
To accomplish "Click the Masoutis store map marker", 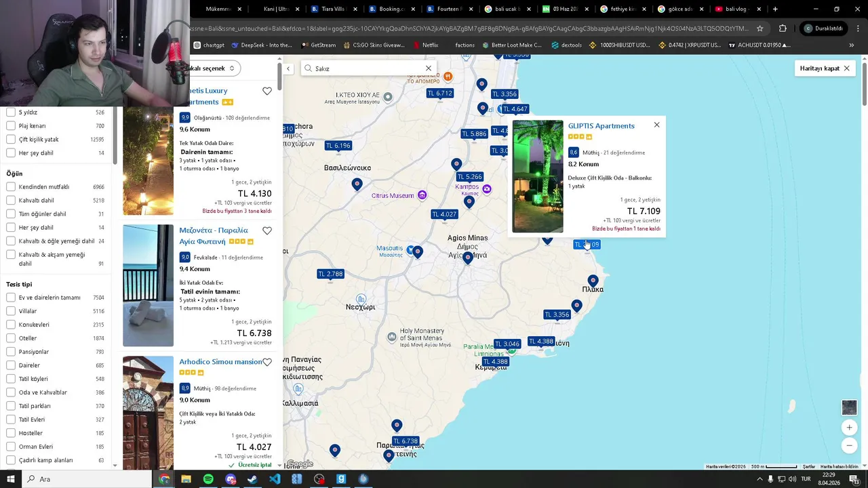I will click(x=410, y=250).
